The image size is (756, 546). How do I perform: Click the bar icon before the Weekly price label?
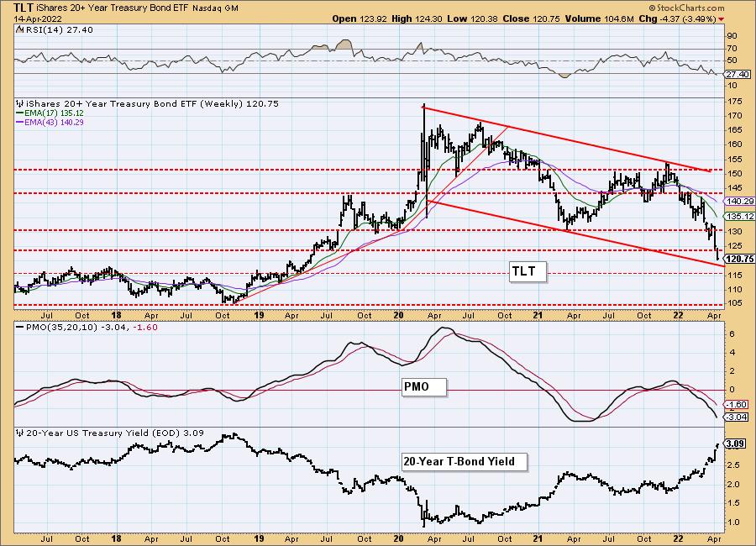19,103
